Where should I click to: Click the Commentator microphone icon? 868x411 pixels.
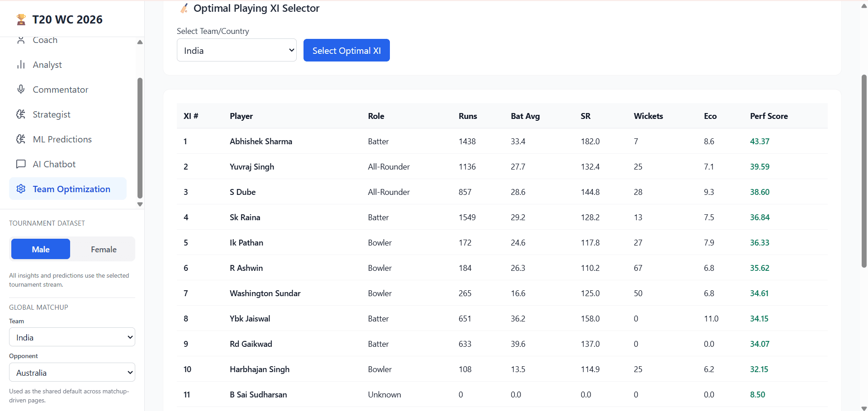point(21,89)
